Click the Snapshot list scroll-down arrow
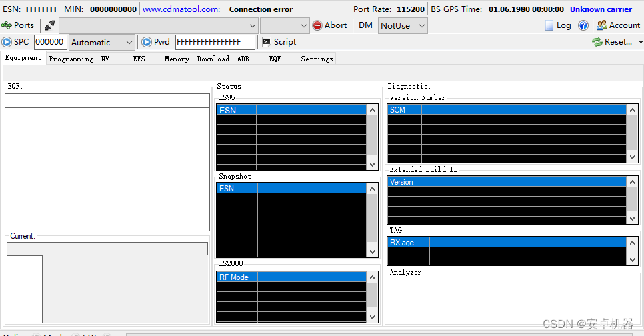644x336 pixels. [x=372, y=252]
